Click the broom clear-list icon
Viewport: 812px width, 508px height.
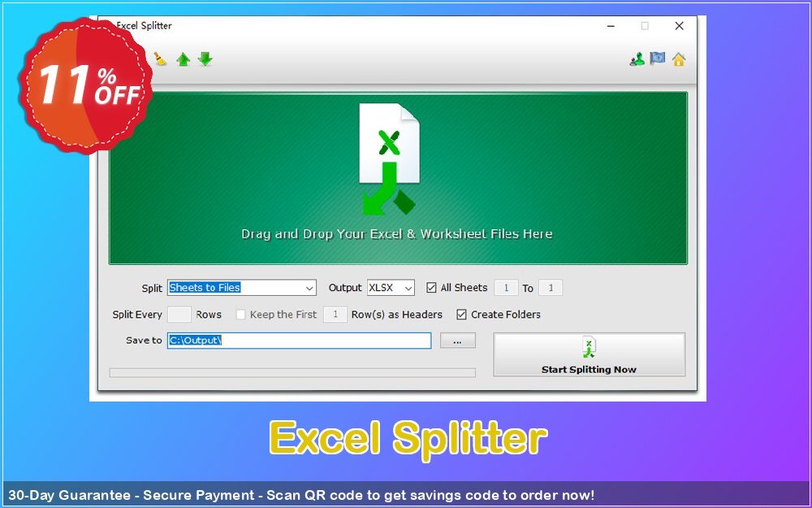[160, 59]
